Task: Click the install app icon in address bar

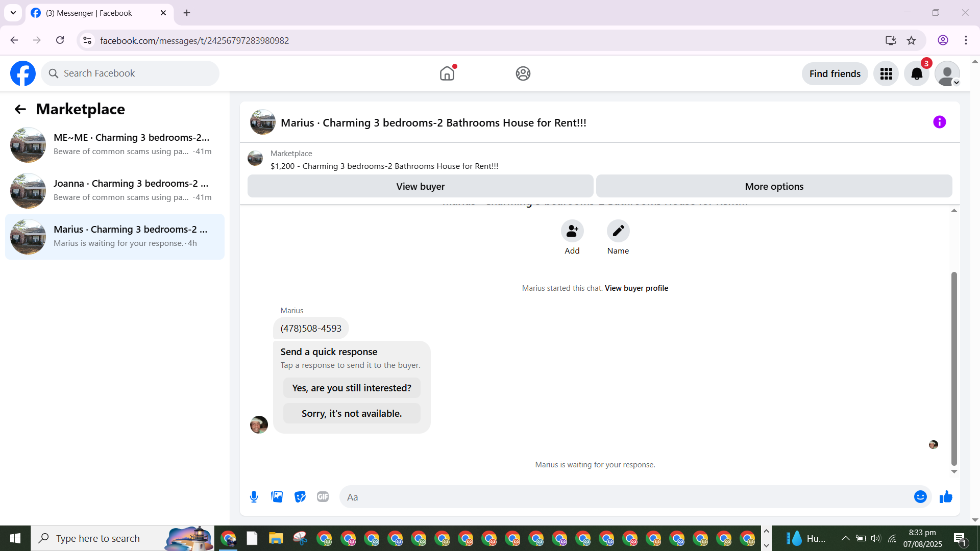Action: click(x=891, y=40)
